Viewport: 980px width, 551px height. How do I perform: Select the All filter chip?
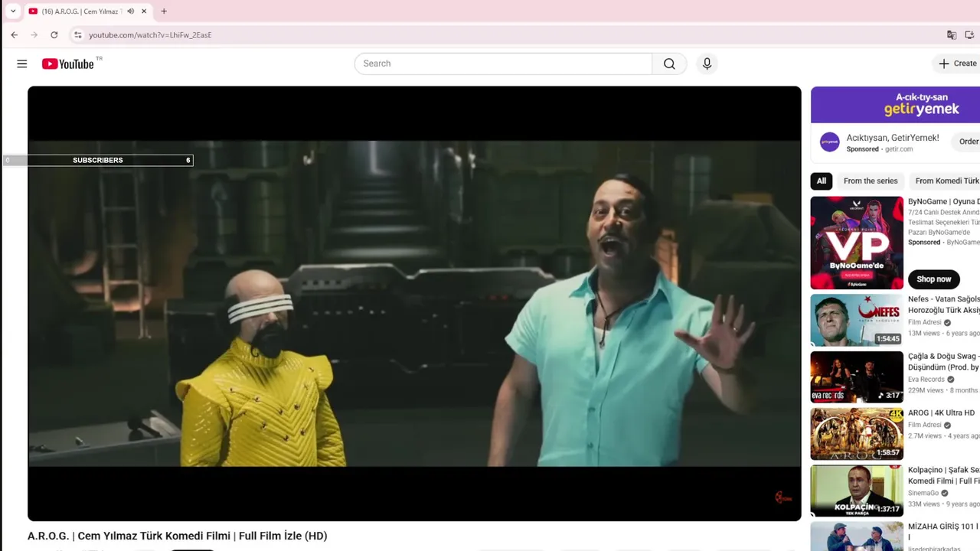pos(822,181)
